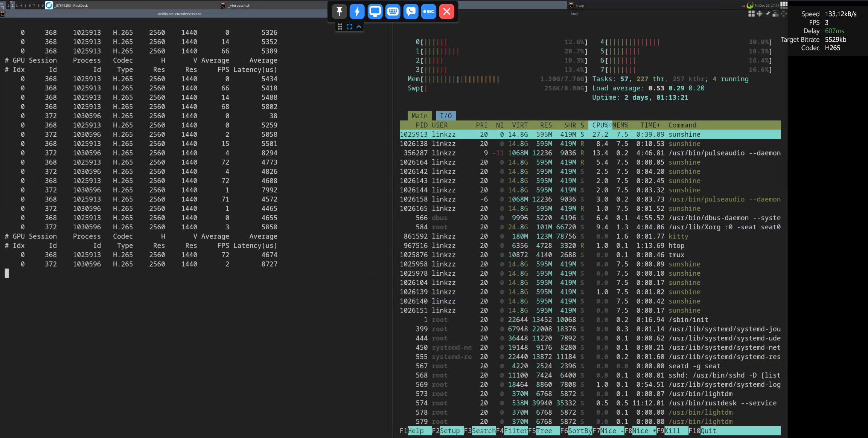This screenshot has height=438, width=868.
Task: Click F7 Nice - in the htop footer
Action: (608, 430)
